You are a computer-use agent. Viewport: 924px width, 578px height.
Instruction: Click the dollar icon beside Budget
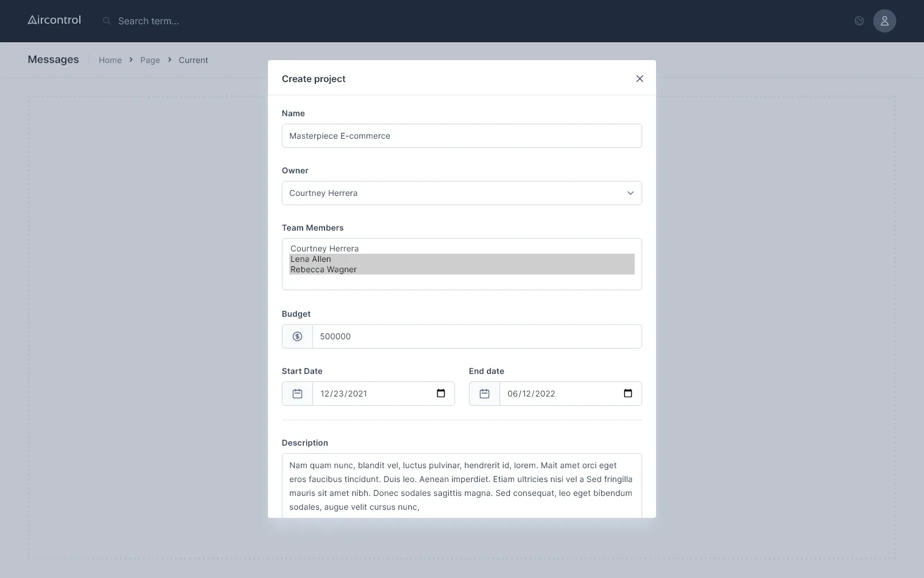pyautogui.click(x=297, y=336)
